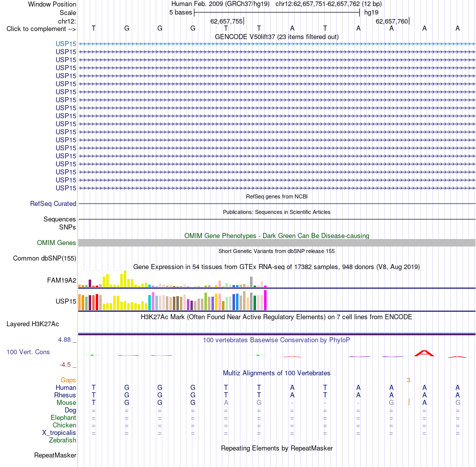Click the orange Gaps label

(x=68, y=380)
